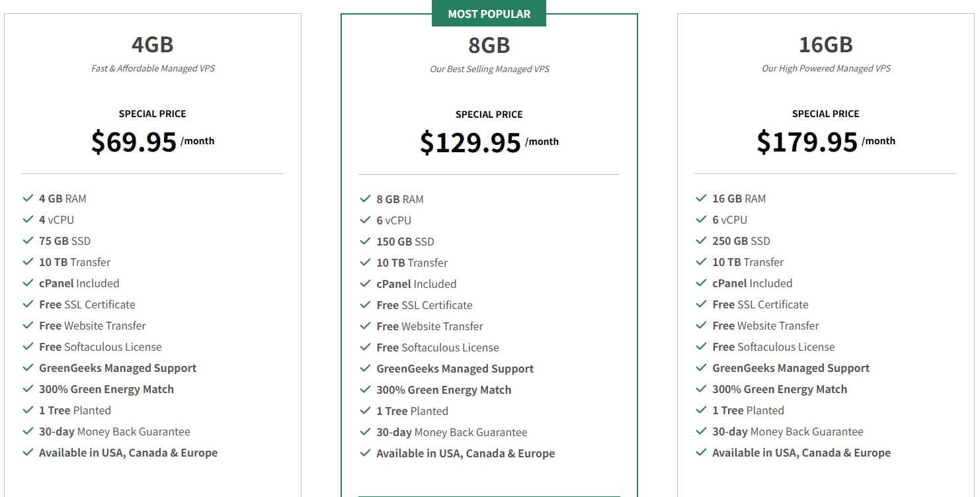980x497 pixels.
Task: Click checkmark beside 16 GB RAM
Action: point(701,199)
